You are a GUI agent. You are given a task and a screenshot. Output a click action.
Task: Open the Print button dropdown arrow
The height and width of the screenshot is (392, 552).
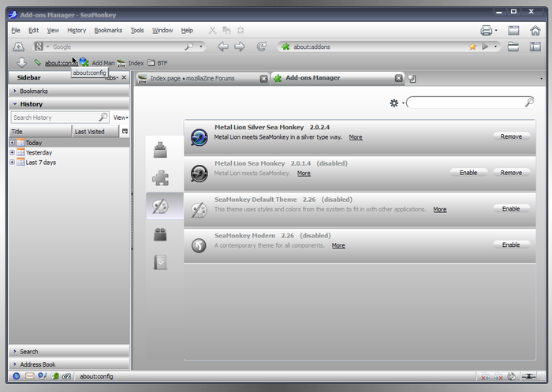coord(496,31)
